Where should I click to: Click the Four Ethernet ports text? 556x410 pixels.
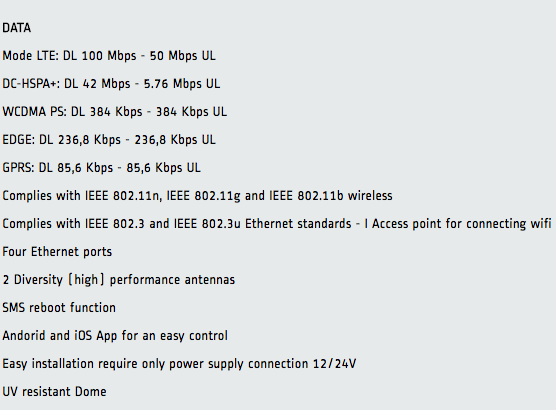(x=57, y=252)
